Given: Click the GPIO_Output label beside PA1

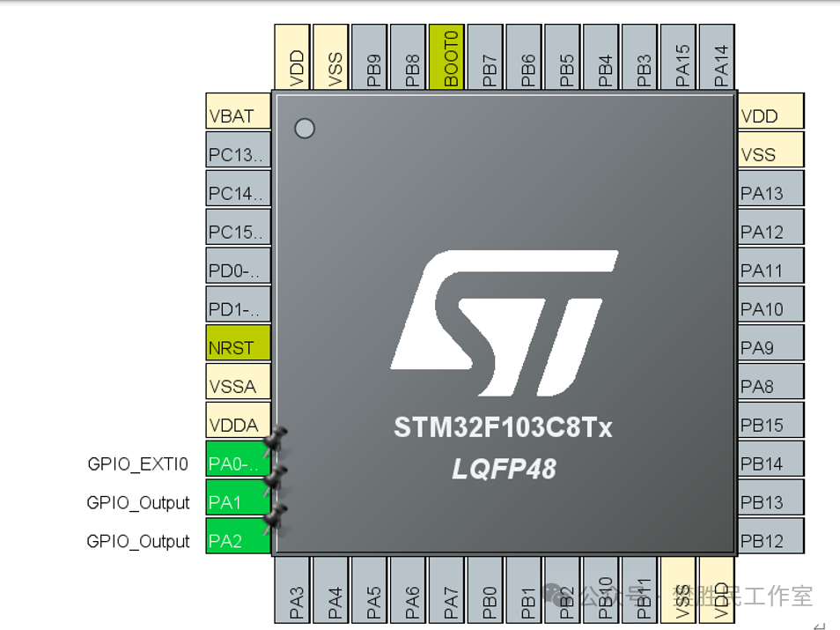Looking at the screenshot, I should 137,503.
